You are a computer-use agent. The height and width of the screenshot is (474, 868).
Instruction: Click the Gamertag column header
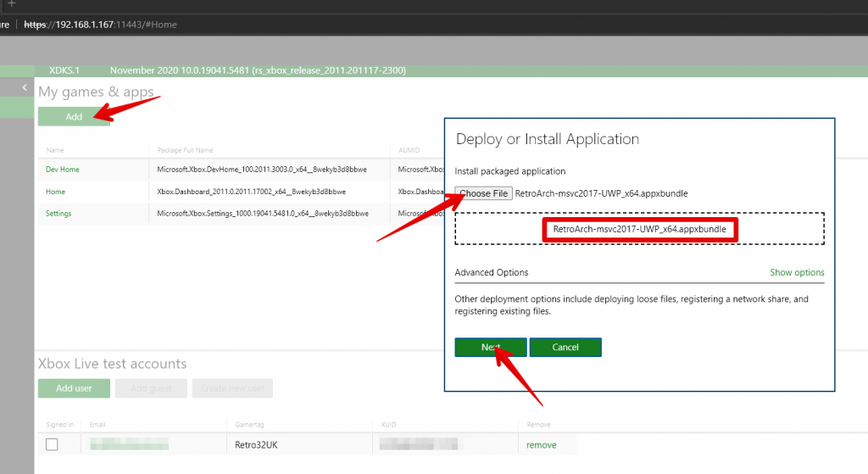tap(250, 425)
